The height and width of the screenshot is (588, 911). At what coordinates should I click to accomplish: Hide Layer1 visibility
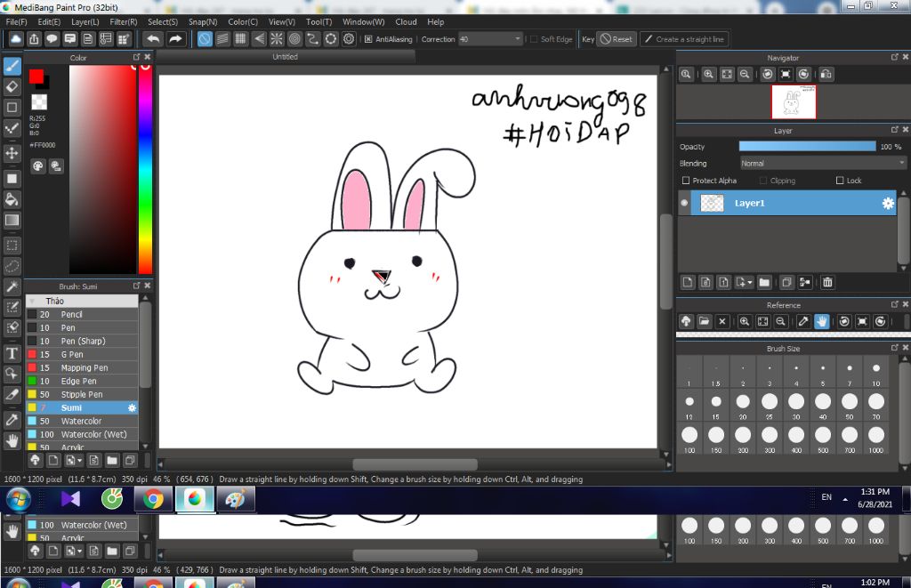pyautogui.click(x=684, y=204)
